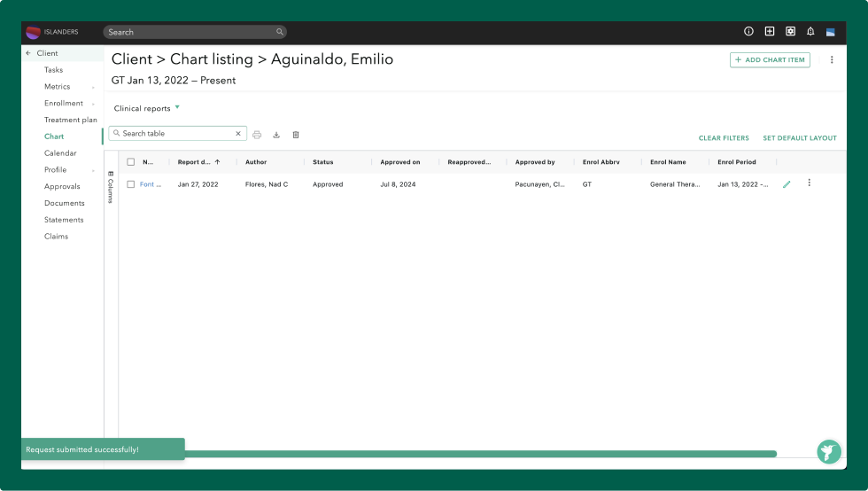Expand the Profile submenu arrow
Image resolution: width=868 pixels, height=491 pixels.
[x=93, y=171]
